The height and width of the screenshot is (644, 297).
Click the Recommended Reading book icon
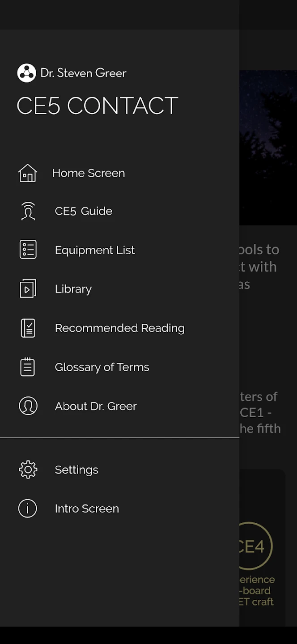click(x=28, y=328)
